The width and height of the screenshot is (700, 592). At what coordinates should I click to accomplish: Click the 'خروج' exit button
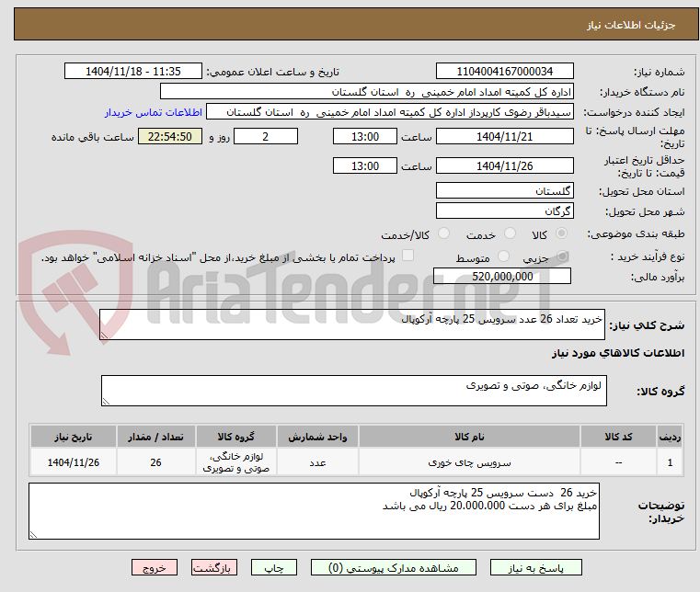click(155, 567)
